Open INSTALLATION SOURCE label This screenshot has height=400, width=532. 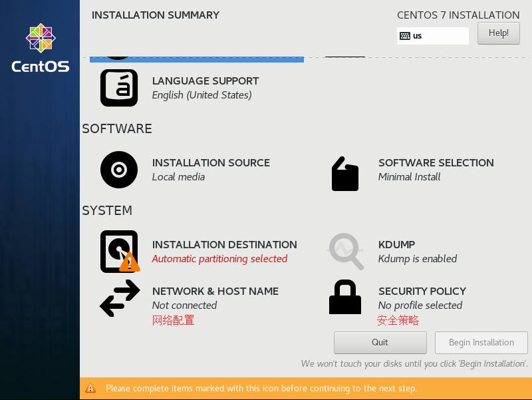pyautogui.click(x=211, y=163)
